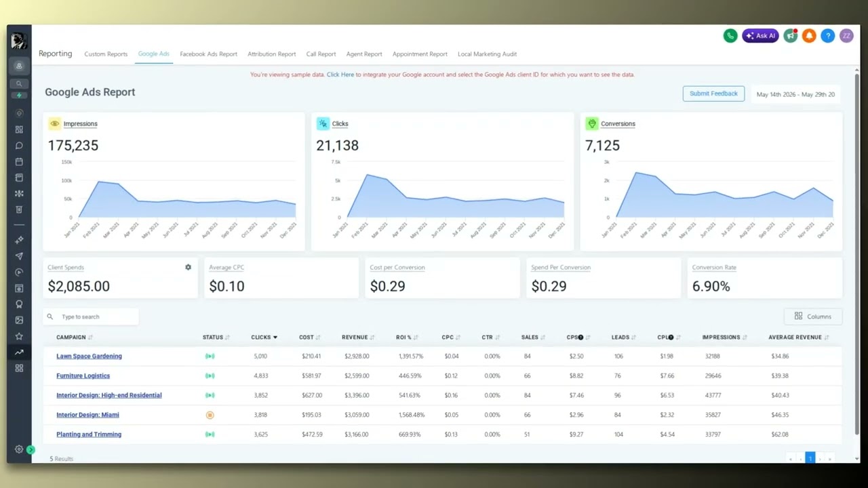Screen dimensions: 868x488
Task: Open the sidebar quick search magnifier
Action: point(19,84)
